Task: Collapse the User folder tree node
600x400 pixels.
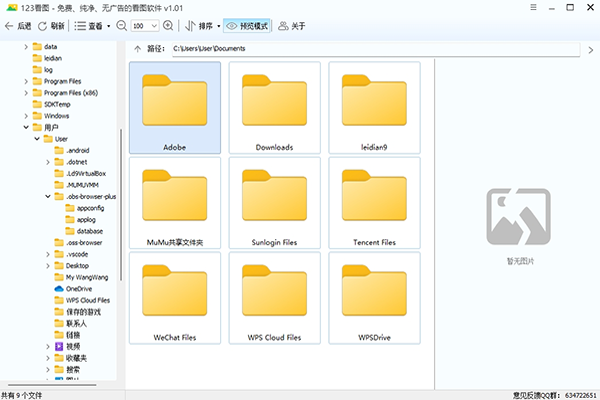Action: [x=37, y=139]
